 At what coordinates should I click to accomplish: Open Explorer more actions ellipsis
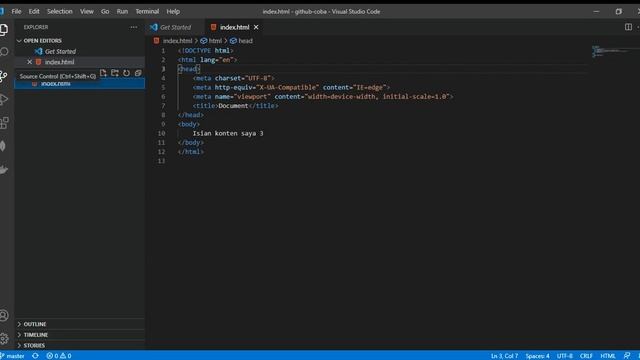133,27
